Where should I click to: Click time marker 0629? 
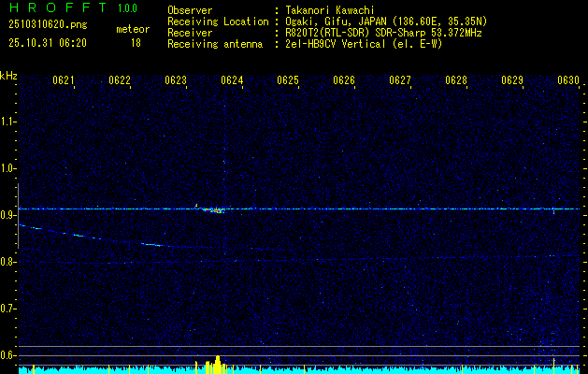tap(512, 80)
